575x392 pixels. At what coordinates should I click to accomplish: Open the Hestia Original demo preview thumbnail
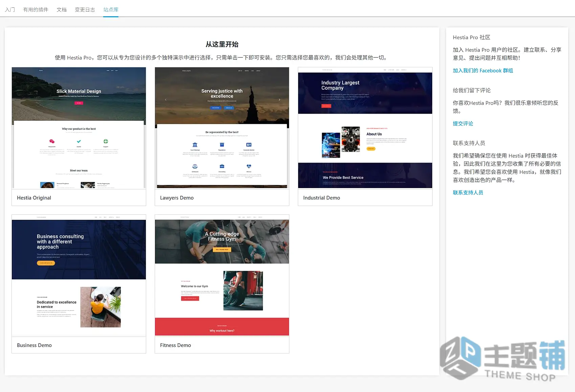pyautogui.click(x=79, y=128)
